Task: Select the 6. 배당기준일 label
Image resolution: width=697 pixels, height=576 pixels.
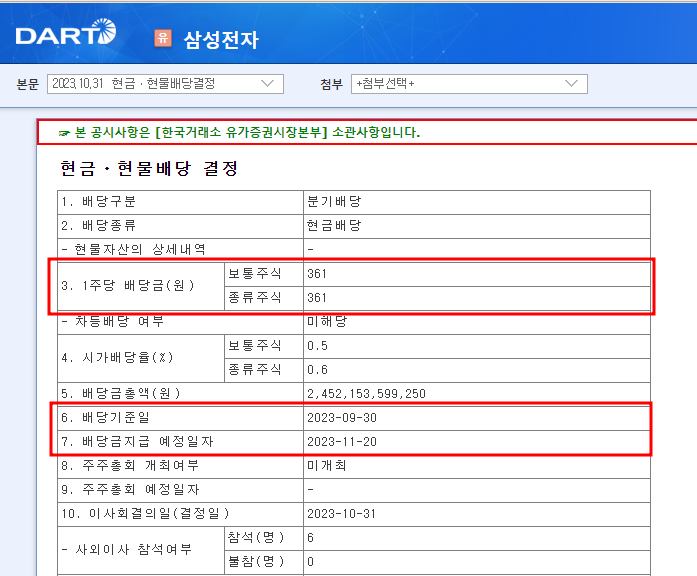Action: [106, 417]
